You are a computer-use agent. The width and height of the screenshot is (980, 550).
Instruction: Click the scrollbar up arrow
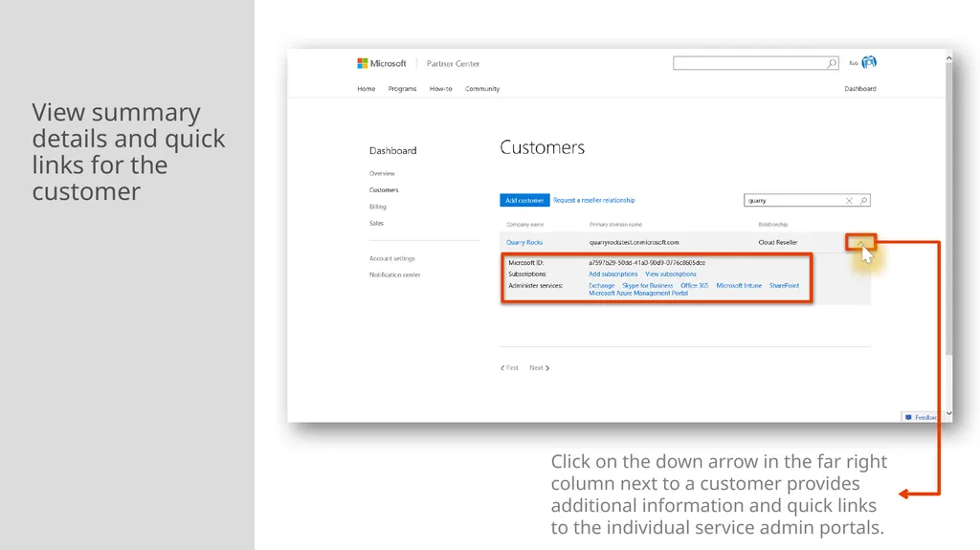click(948, 58)
